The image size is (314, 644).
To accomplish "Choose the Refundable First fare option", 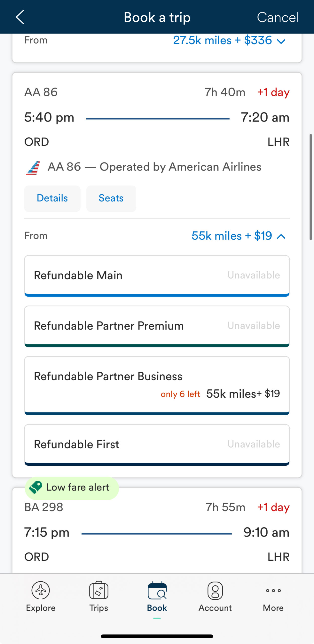I will click(x=157, y=444).
